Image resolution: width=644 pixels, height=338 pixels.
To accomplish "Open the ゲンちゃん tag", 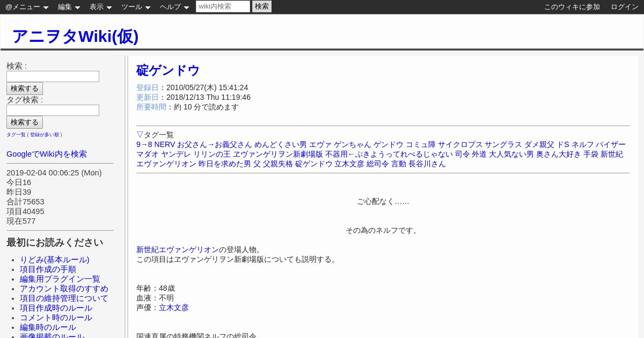I will (353, 144).
